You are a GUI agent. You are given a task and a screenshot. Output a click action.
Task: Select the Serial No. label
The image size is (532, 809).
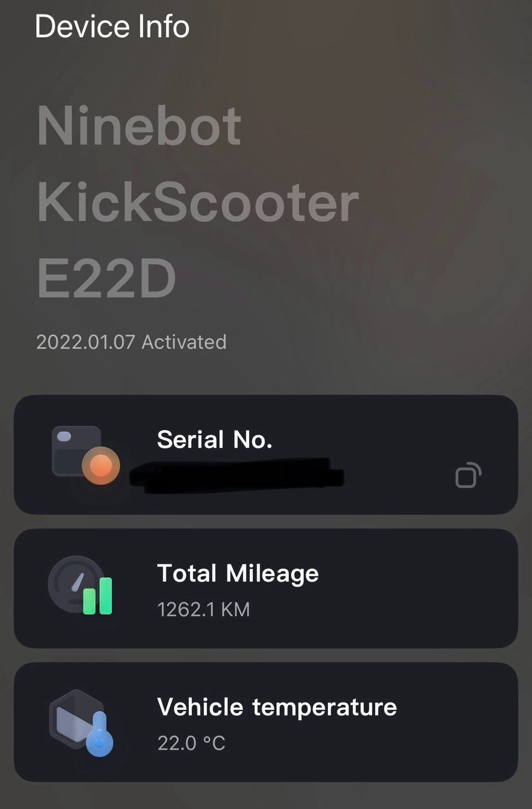214,439
